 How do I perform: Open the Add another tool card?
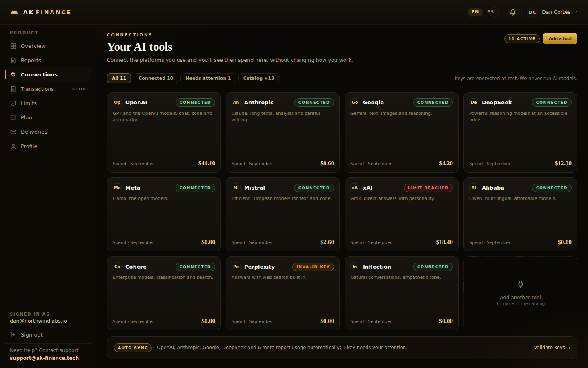click(520, 293)
